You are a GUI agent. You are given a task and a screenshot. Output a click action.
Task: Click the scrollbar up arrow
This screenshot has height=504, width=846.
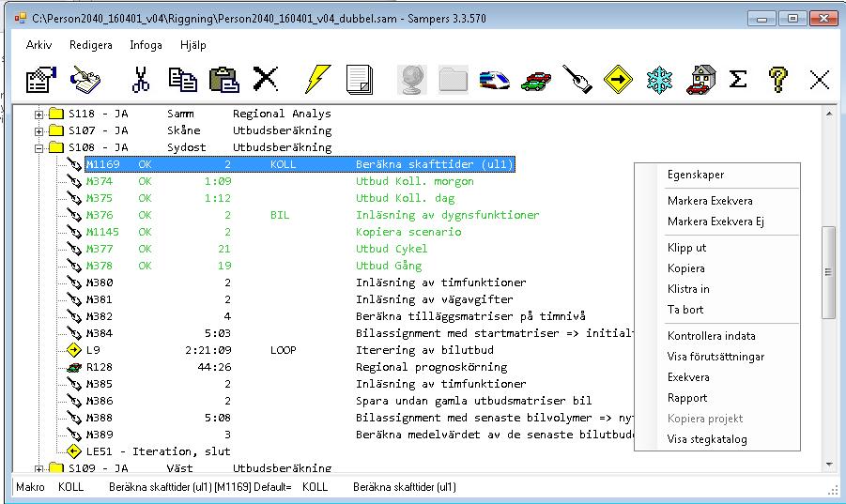point(829,114)
